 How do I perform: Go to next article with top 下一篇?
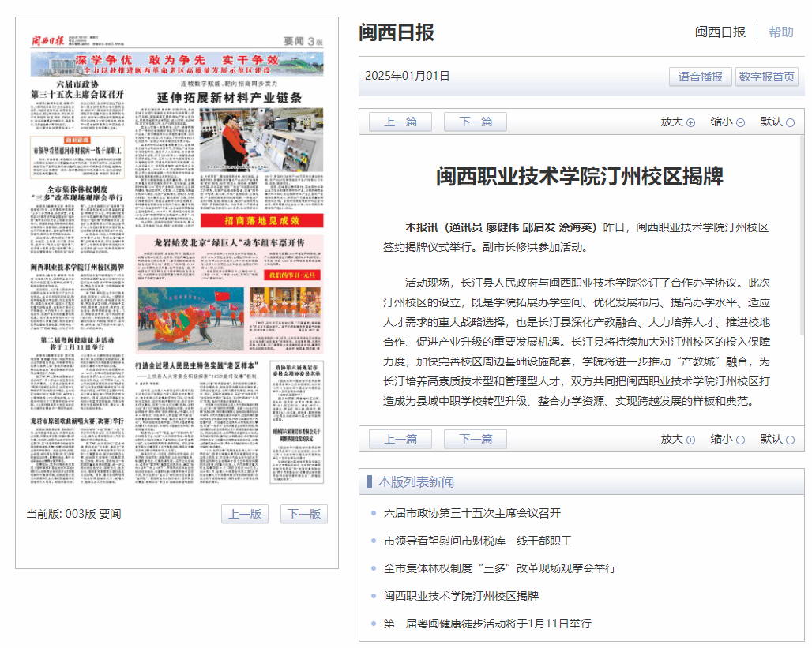pos(476,122)
